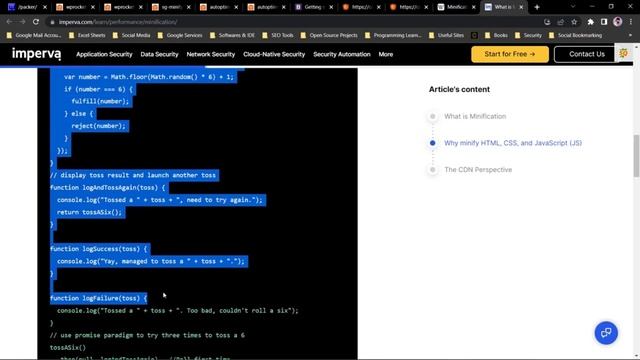Viewport: 640px width, 360px height.
Task: Click the Contact Us button
Action: click(587, 54)
